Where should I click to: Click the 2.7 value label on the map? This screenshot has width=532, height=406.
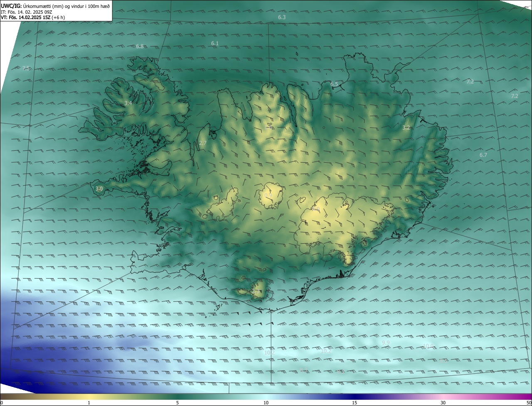pyautogui.click(x=202, y=143)
